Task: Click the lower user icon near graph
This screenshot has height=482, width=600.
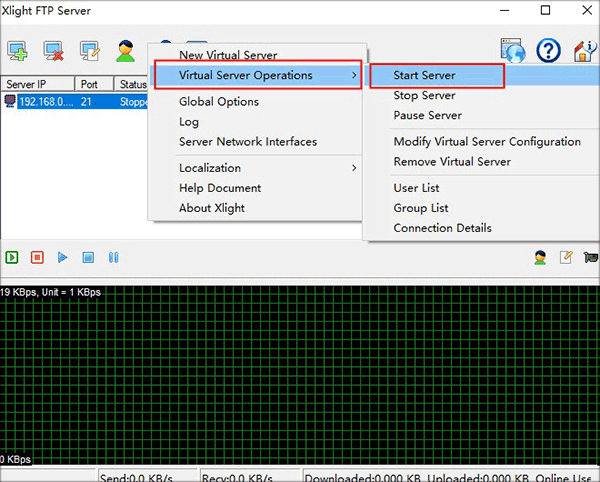Action: pos(540,257)
